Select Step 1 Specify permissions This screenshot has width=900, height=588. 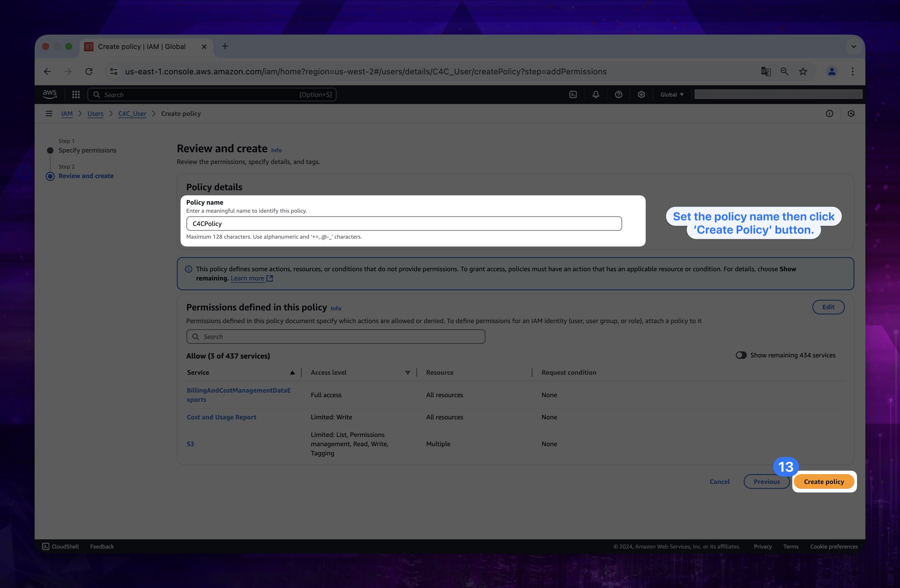pos(87,150)
